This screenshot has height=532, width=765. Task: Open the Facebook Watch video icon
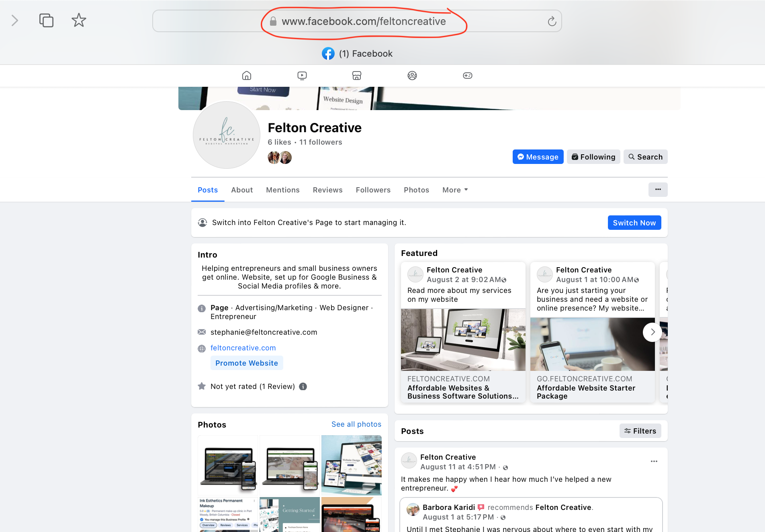click(x=302, y=76)
